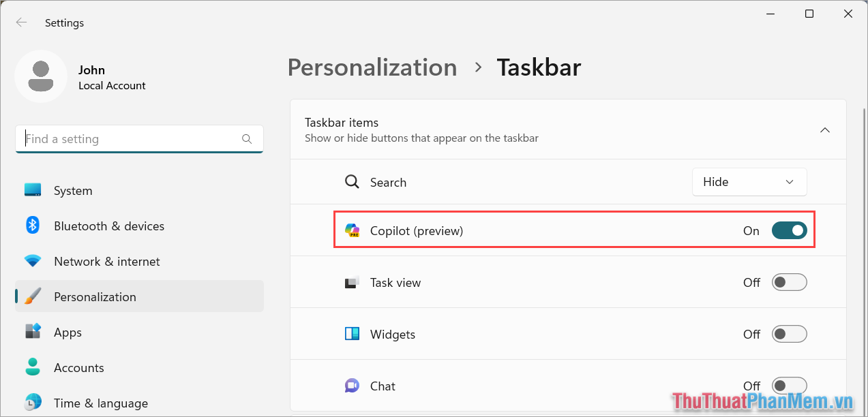Open System settings via its icon
This screenshot has height=417, width=868.
click(x=33, y=190)
